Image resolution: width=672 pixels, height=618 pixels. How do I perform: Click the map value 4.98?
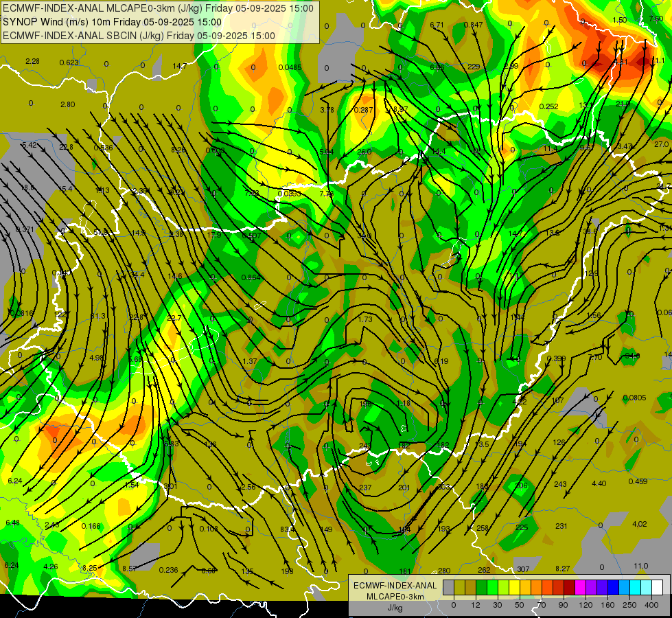[x=96, y=358]
